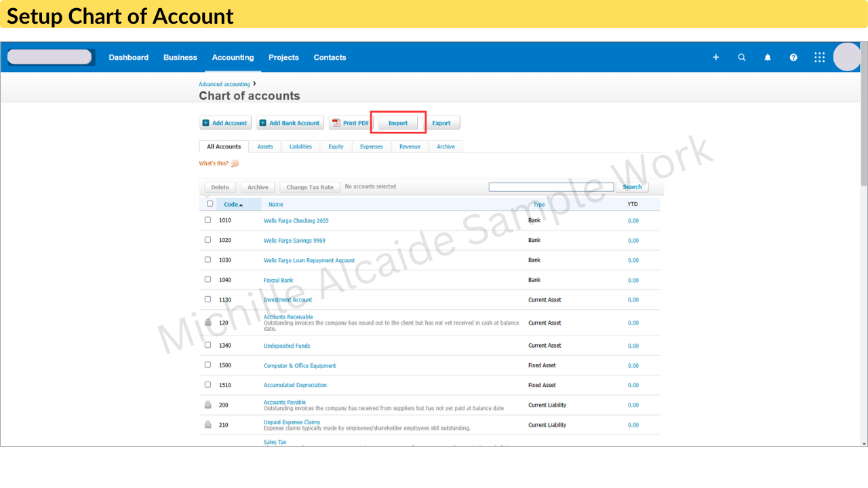Tick the Wells Fargo Loan Repayment Account checkbox
868x488 pixels.
click(208, 260)
